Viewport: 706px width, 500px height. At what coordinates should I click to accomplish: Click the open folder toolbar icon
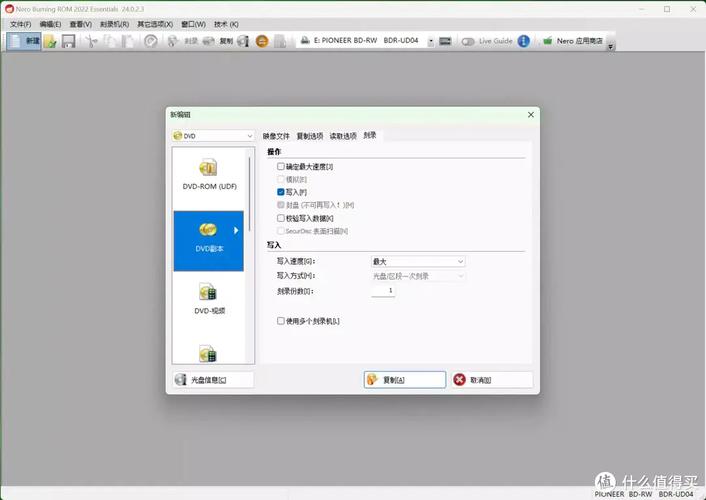pos(50,41)
